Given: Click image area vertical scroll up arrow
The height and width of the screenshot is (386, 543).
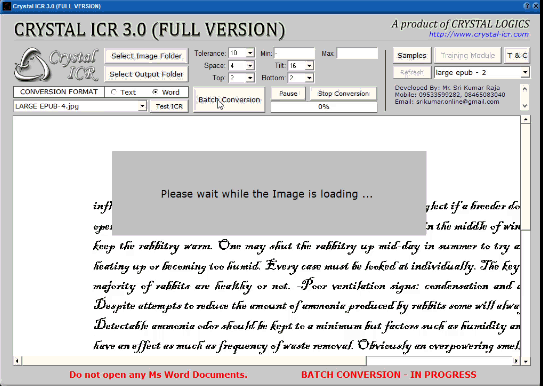Looking at the screenshot, I should point(525,119).
